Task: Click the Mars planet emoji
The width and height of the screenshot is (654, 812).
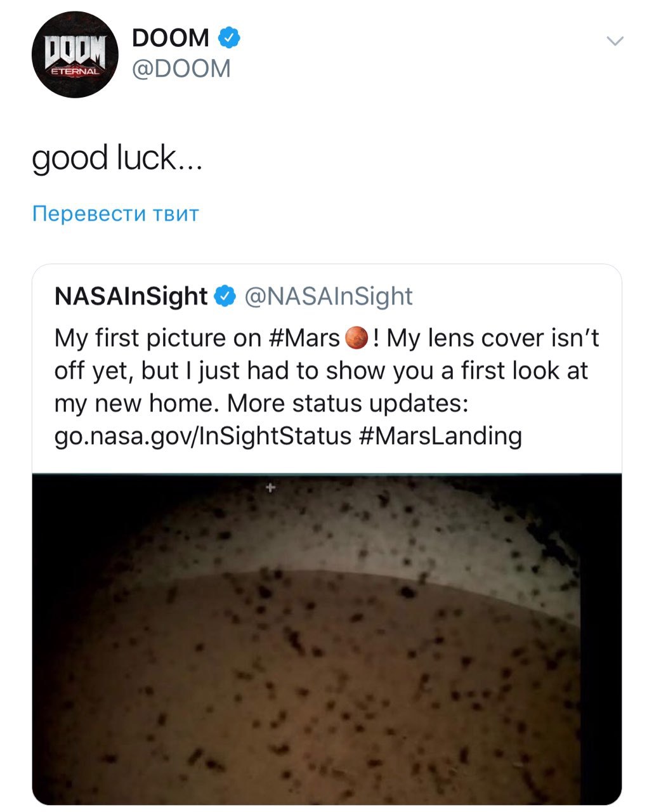Action: (356, 337)
